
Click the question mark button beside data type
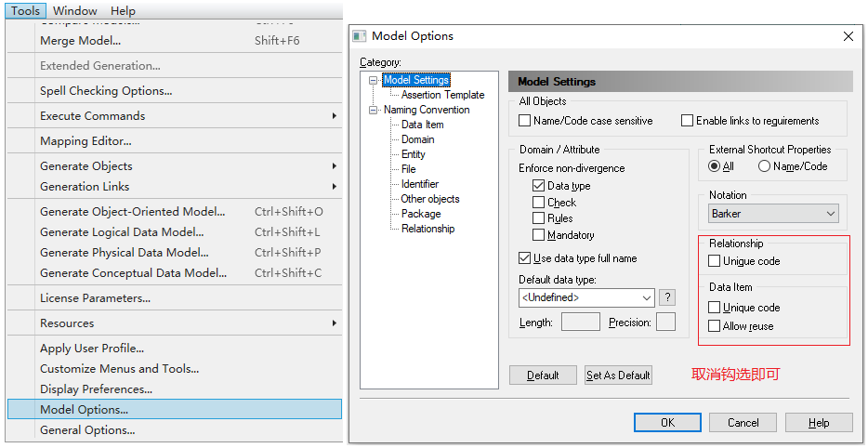coord(666,297)
